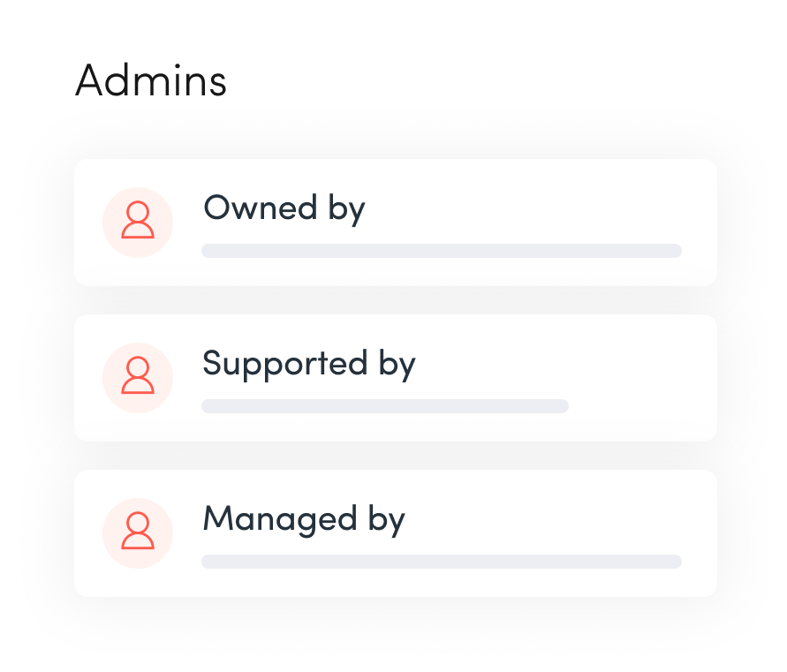Image resolution: width=787 pixels, height=672 pixels.
Task: Click the right end of the Owned by bar
Action: [x=675, y=251]
